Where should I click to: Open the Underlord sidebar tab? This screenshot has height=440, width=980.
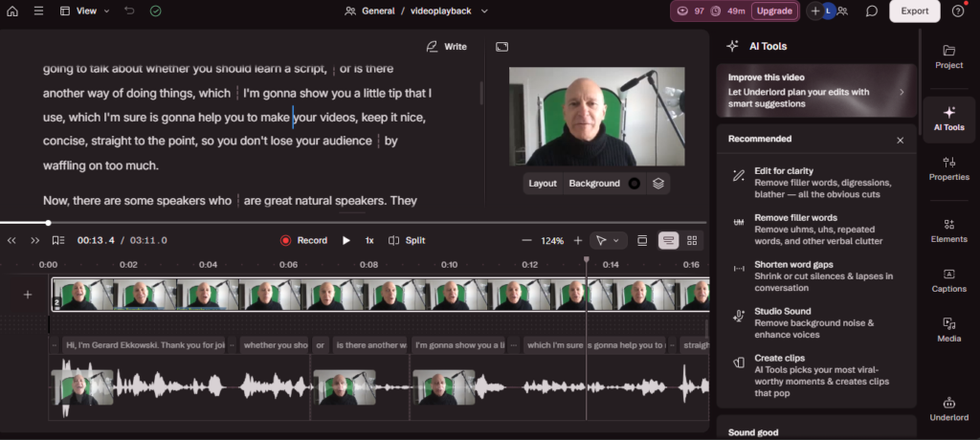948,409
